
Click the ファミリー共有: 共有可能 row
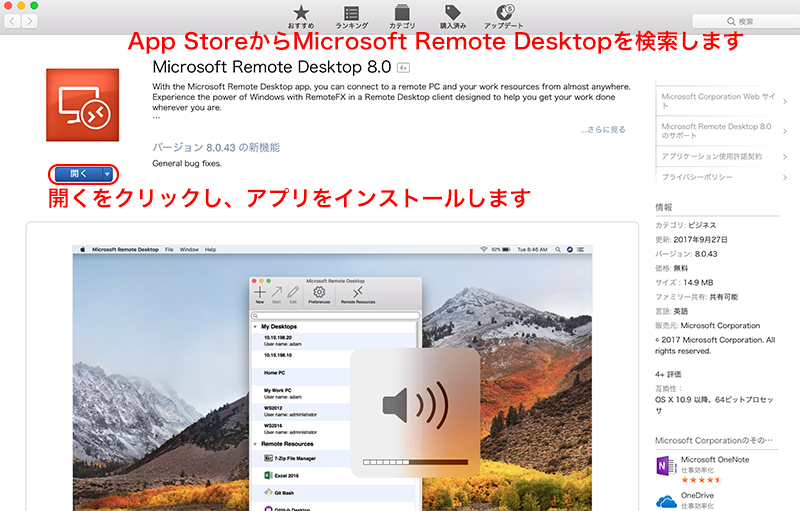tap(696, 297)
